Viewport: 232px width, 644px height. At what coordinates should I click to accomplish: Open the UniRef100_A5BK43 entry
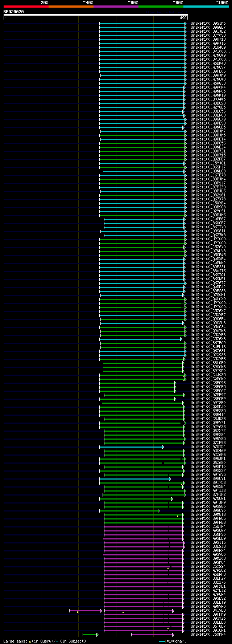(208, 64)
